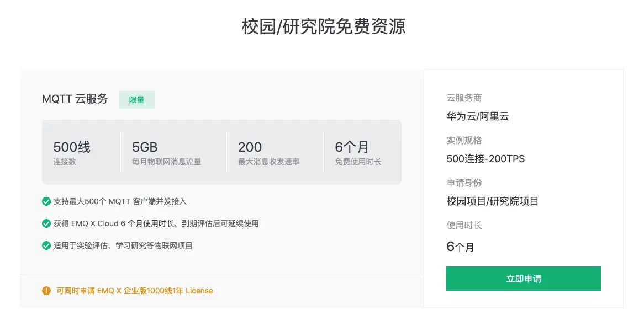Image resolution: width=644 pixels, height=326 pixels.
Task: Click green checkmark beside EMQ X Cloud 6 个月
Action: tap(46, 223)
